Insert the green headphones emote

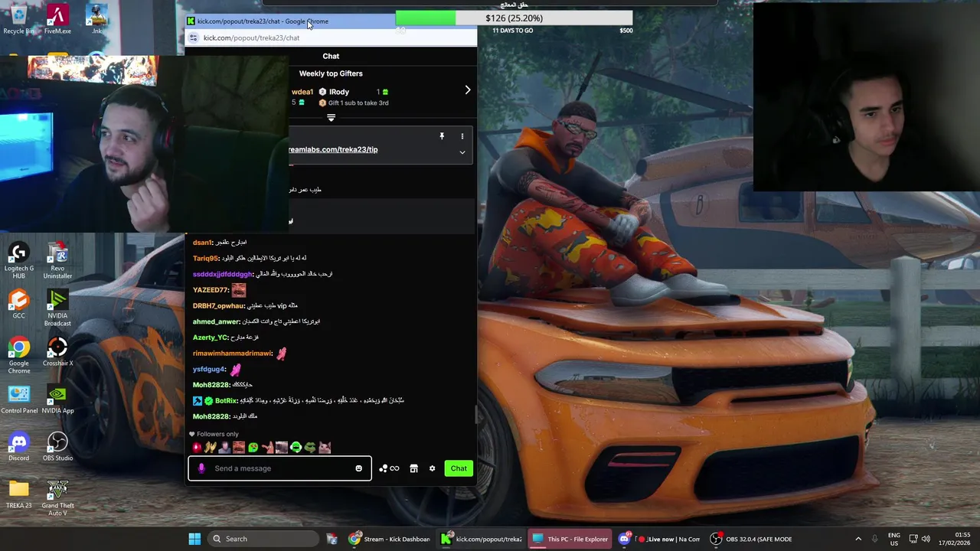pyautogui.click(x=296, y=448)
